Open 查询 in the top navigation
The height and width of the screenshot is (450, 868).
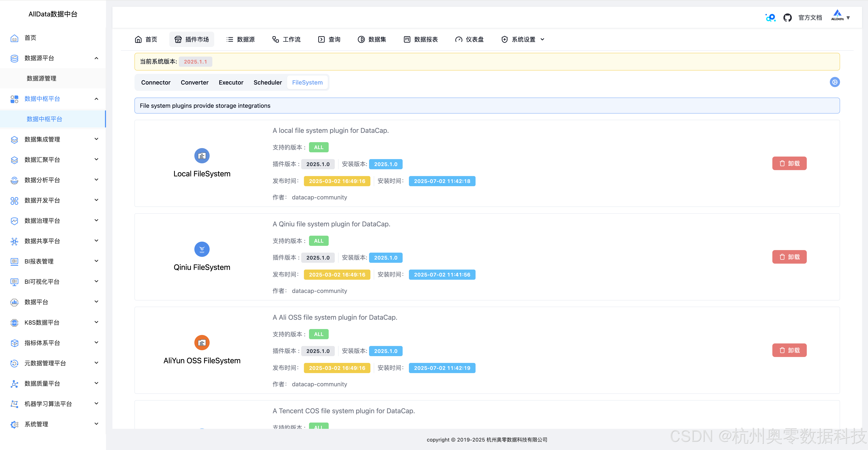pos(329,39)
